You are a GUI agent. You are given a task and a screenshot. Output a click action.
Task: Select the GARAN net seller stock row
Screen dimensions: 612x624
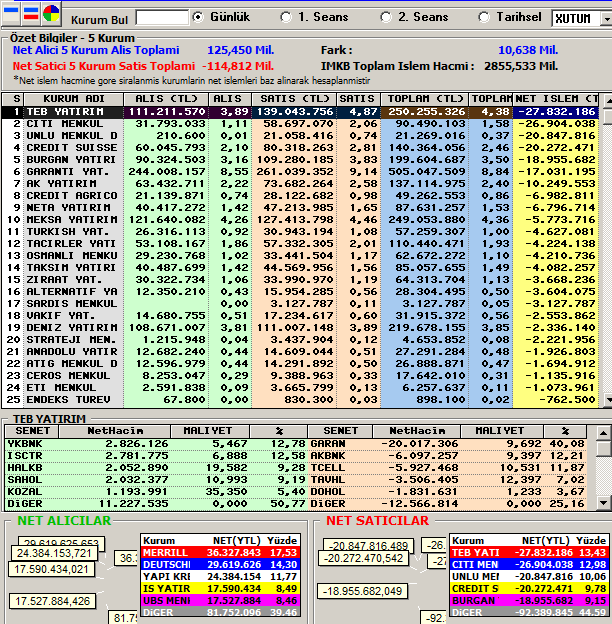coord(447,444)
